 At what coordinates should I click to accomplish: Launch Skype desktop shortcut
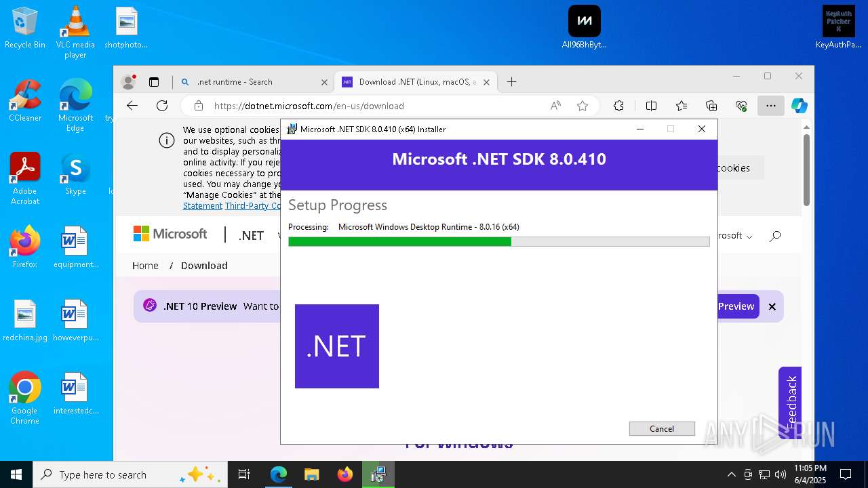point(75,174)
